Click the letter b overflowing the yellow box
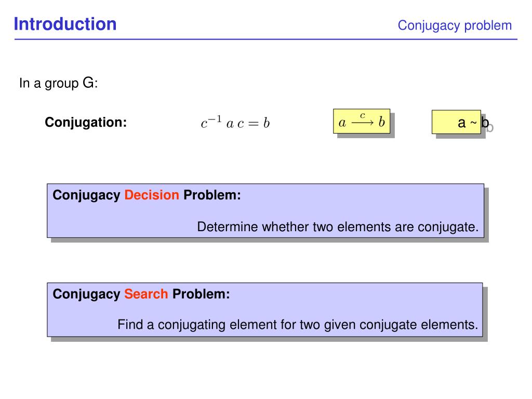 (485, 123)
